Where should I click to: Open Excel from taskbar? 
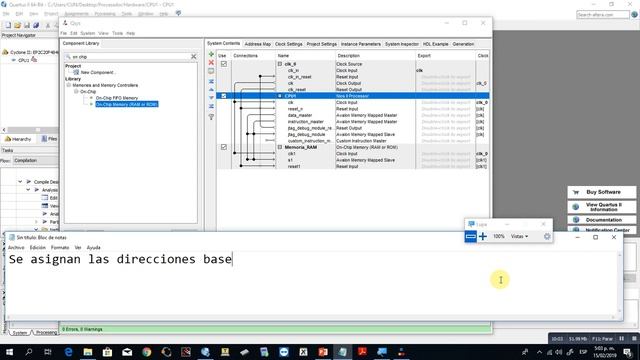303,352
